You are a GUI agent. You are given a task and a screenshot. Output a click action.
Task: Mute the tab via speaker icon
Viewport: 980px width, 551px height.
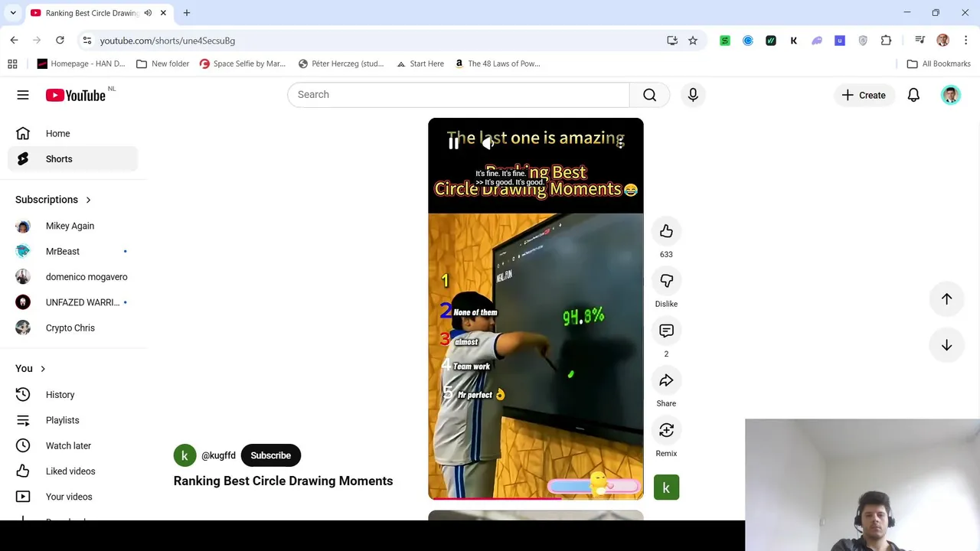tap(148, 13)
